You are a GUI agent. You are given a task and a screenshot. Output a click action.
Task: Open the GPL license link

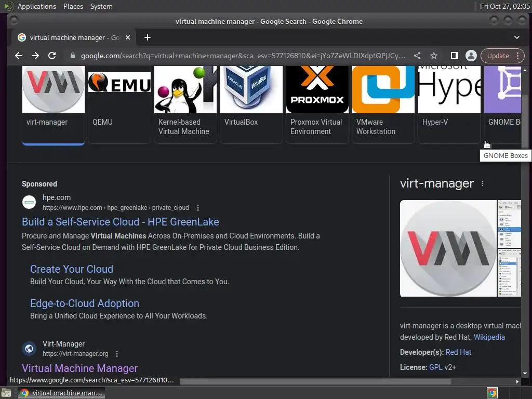point(436,367)
